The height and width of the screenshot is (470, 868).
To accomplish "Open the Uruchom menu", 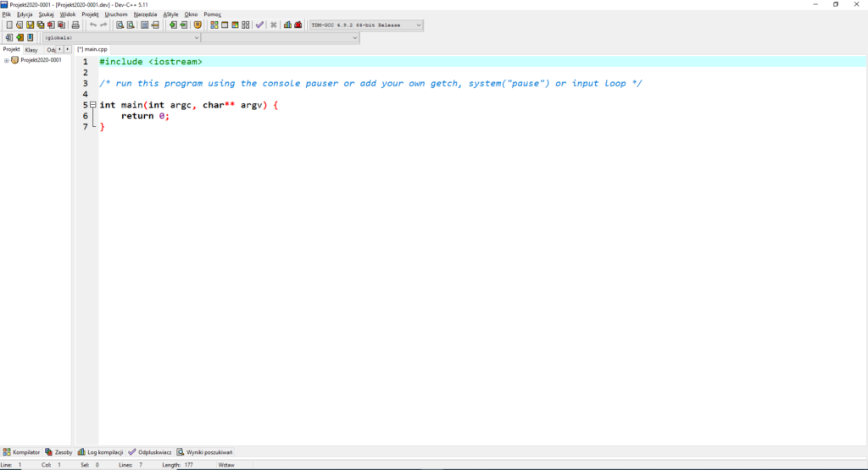I will 116,14.
